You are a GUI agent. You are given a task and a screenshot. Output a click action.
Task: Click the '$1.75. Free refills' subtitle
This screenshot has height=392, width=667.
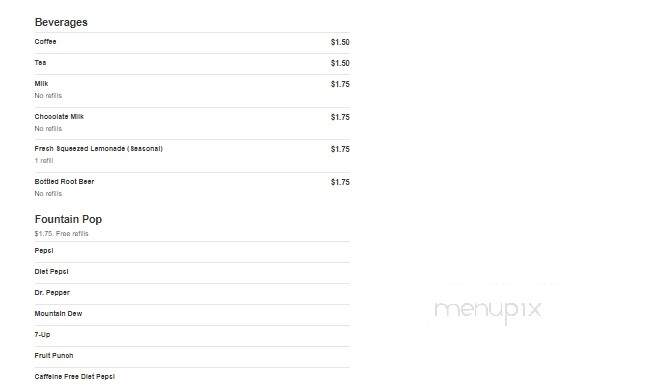[61, 234]
